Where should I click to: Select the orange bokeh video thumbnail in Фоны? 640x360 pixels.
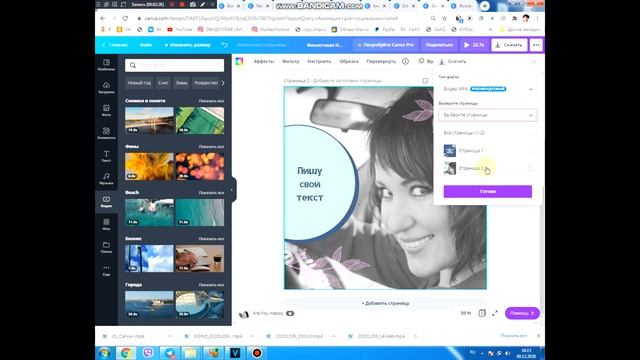(200, 167)
